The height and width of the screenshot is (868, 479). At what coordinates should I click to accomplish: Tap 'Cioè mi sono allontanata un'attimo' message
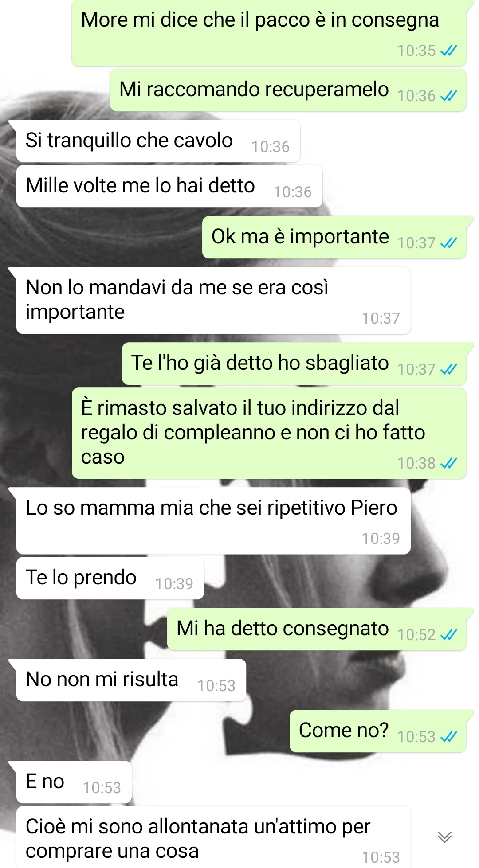213,837
